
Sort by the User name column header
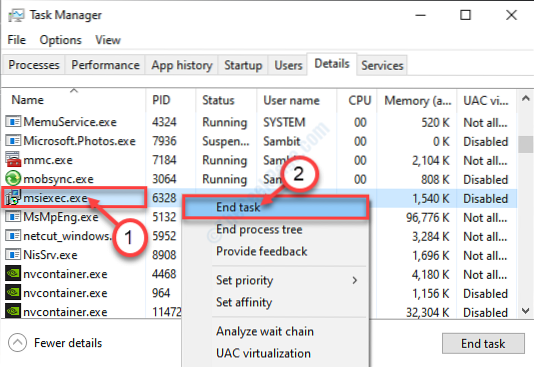pos(297,100)
